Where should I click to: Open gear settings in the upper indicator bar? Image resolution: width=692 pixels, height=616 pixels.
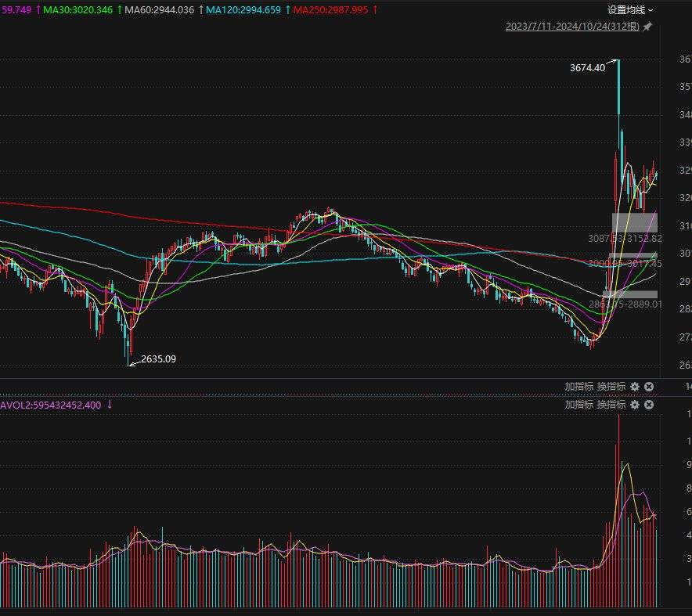click(635, 387)
